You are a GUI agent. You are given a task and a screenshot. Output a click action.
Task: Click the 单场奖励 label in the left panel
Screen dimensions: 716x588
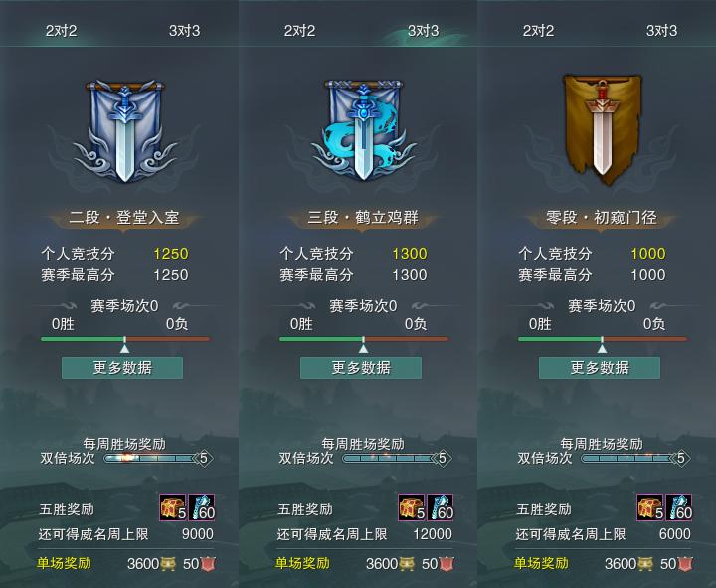point(64,563)
